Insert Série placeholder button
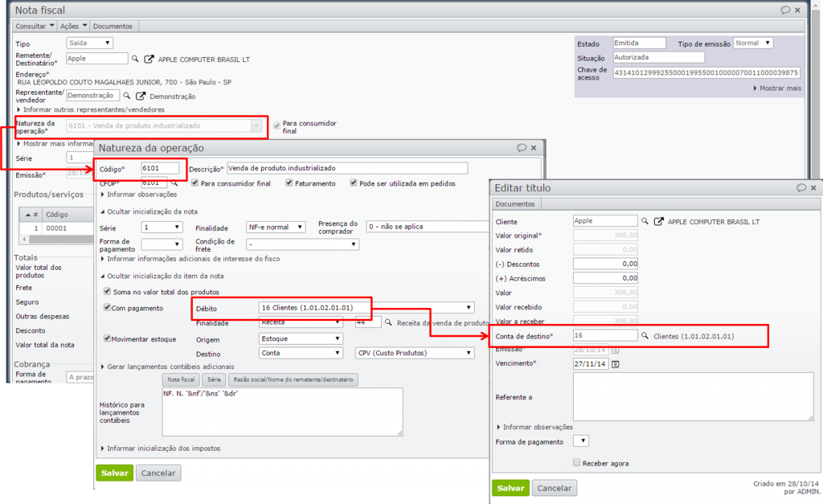The width and height of the screenshot is (823, 504). click(x=214, y=379)
